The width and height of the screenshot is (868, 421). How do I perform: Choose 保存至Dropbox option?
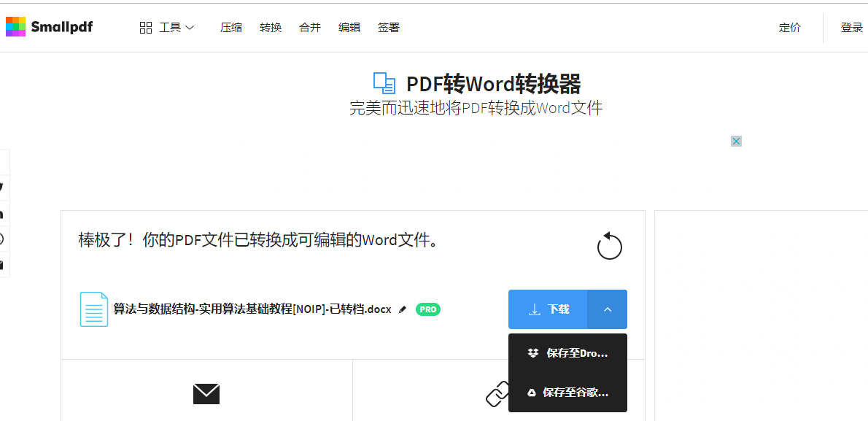point(568,353)
